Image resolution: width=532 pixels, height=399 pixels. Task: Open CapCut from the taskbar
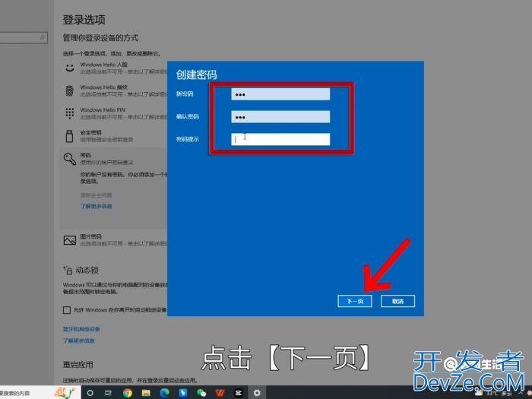pos(239,393)
